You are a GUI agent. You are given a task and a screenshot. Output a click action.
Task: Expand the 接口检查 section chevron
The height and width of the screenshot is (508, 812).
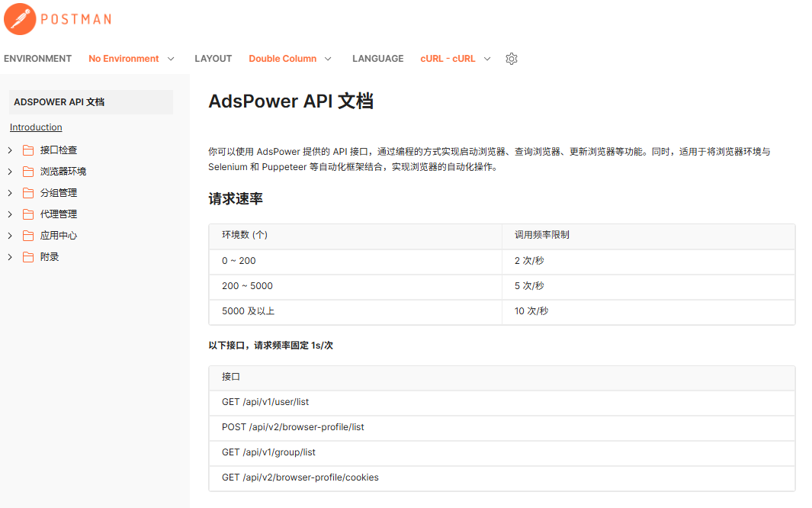(x=8, y=150)
